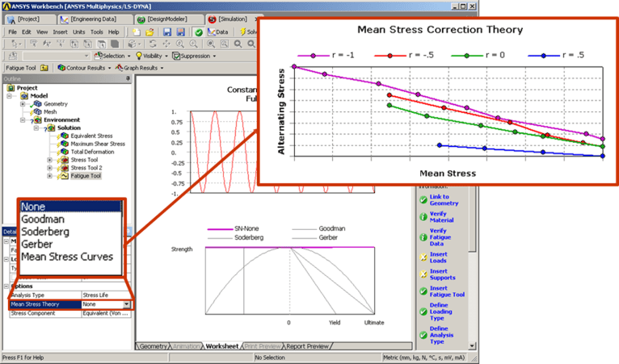
Task: Click the Stress Component value field
Action: (x=106, y=313)
